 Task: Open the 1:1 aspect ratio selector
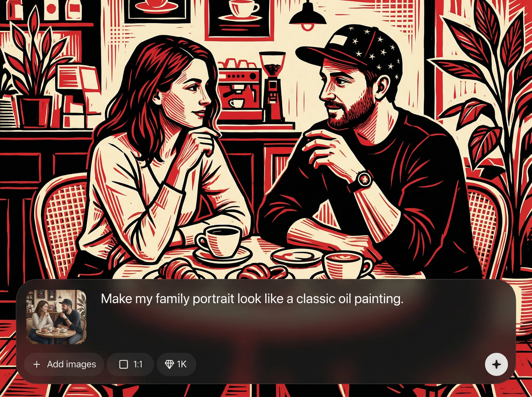click(130, 364)
